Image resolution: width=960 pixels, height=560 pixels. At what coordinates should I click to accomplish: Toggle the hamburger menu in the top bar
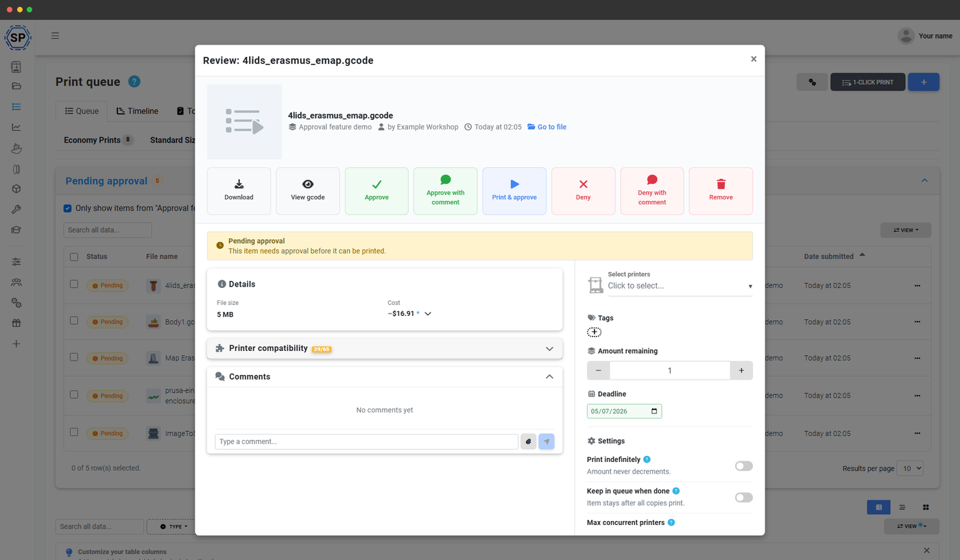(x=55, y=36)
